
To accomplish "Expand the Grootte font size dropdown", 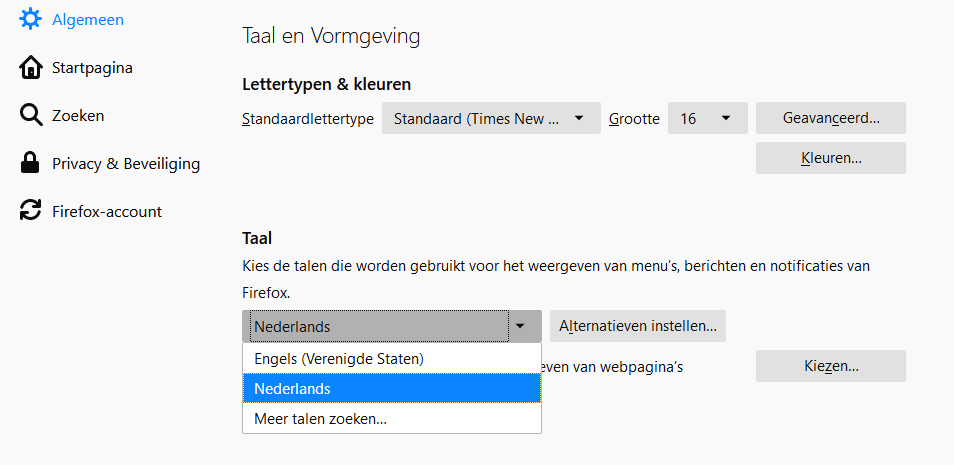I will 707,118.
